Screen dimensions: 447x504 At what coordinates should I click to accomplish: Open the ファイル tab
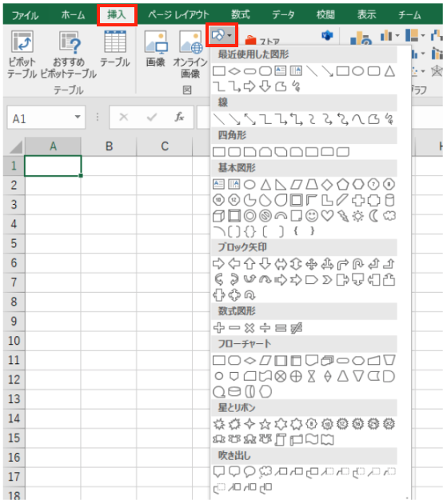tap(25, 15)
